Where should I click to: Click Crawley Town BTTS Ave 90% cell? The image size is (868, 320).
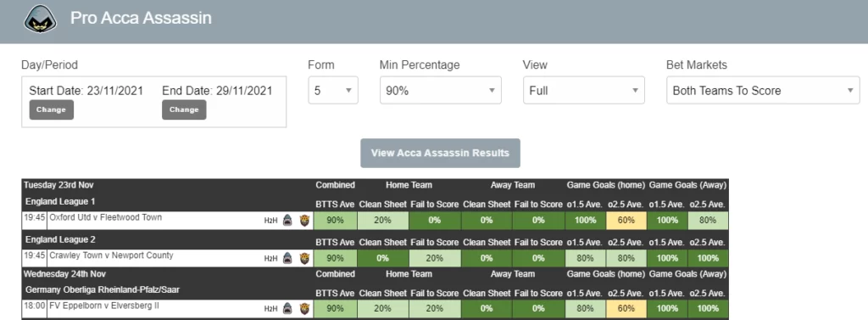[336, 258]
